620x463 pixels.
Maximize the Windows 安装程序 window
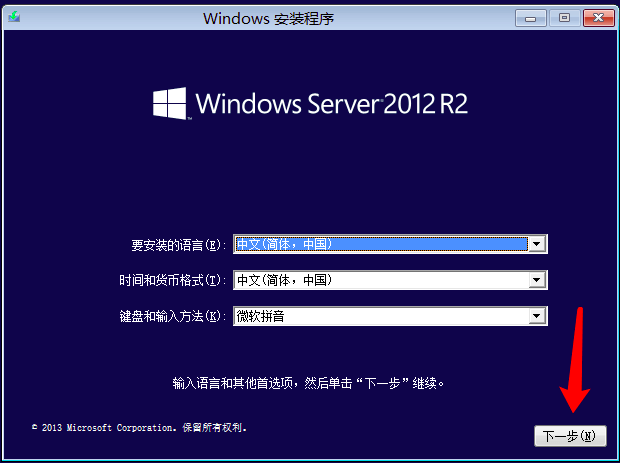coord(564,18)
